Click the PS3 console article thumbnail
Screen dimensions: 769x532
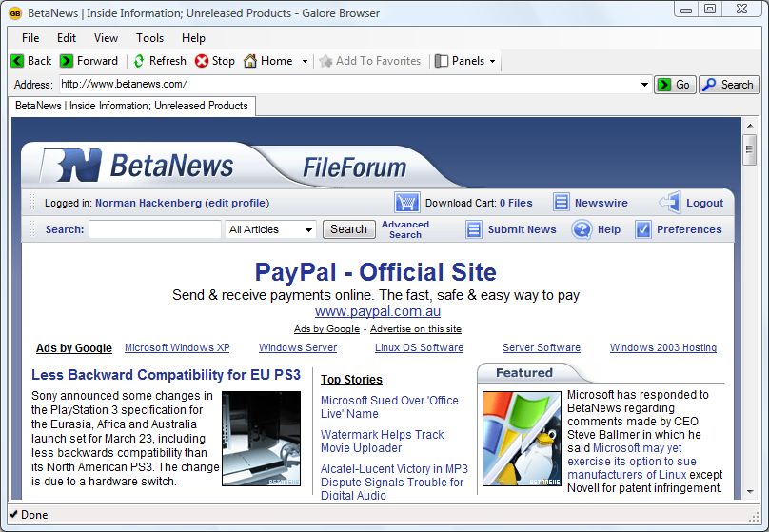262,439
